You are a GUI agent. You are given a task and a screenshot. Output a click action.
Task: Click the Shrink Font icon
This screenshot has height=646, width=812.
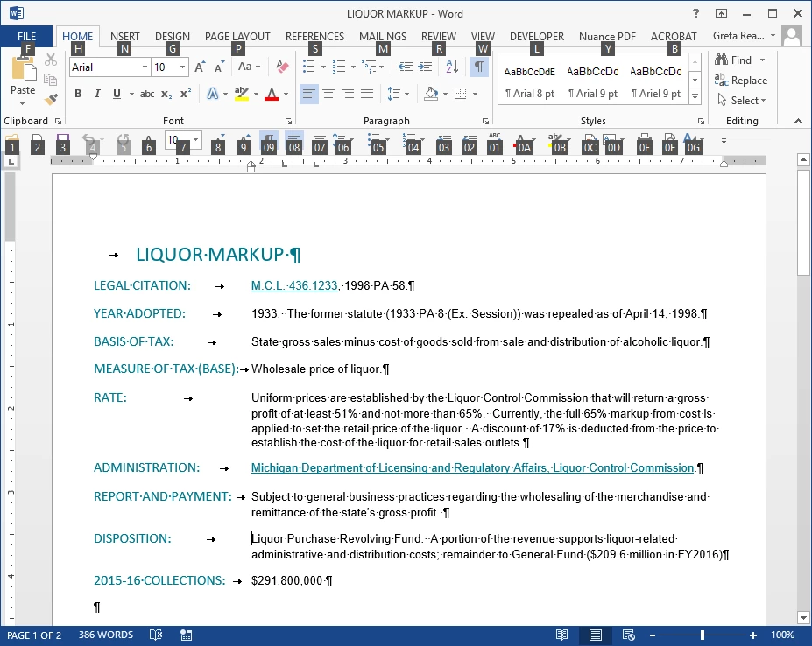click(220, 67)
